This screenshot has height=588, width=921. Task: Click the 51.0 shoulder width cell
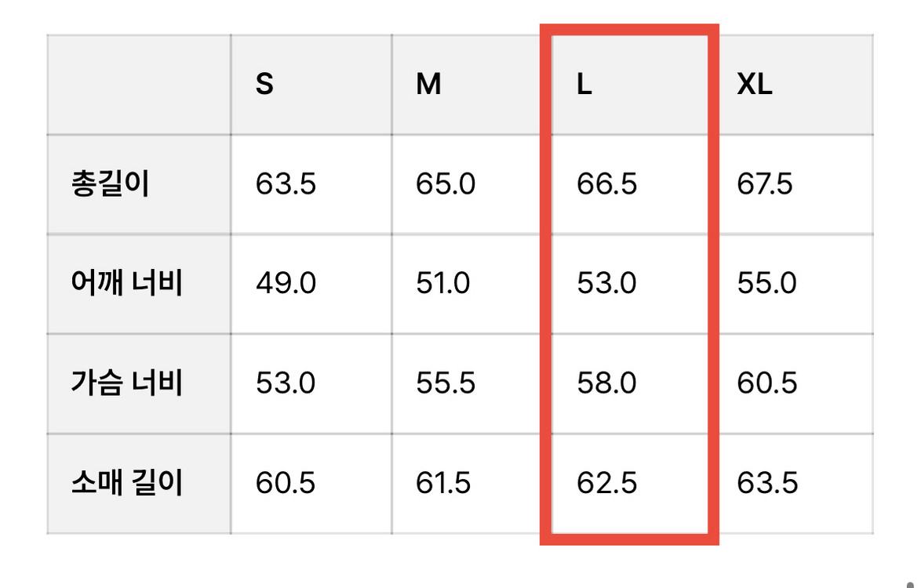[x=443, y=283]
